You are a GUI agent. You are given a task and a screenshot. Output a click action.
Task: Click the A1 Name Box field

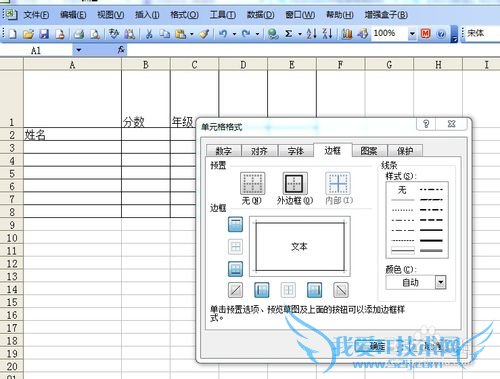pyautogui.click(x=36, y=50)
